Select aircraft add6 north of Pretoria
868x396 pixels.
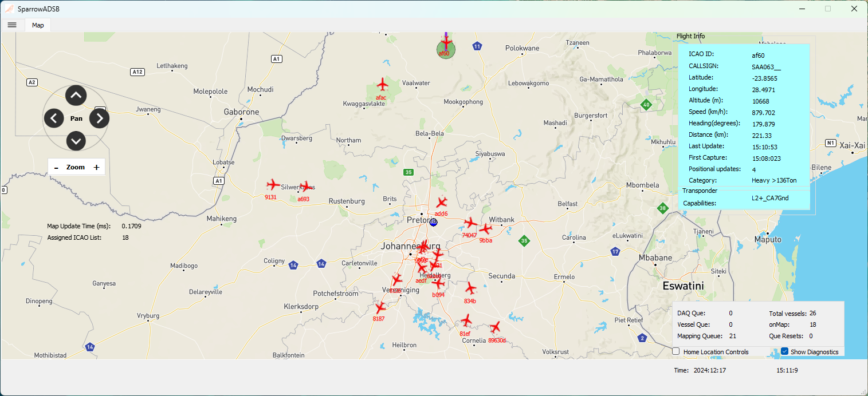[x=441, y=203]
